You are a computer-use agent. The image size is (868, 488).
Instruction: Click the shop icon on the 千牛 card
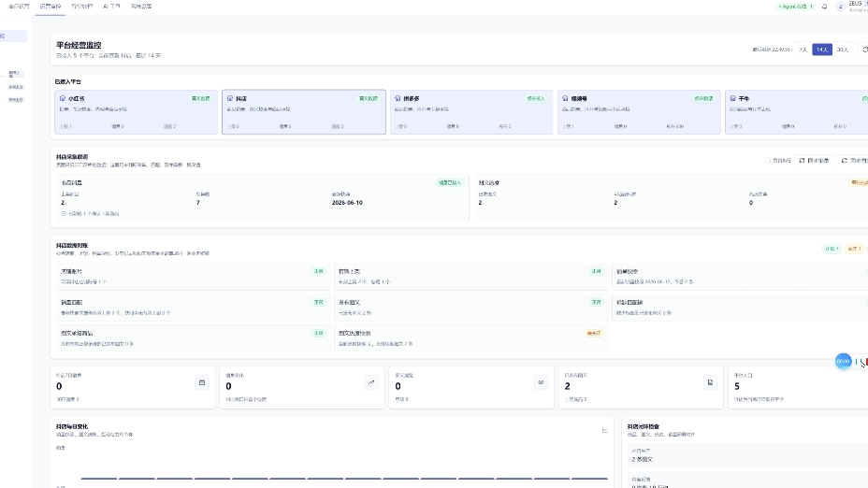pos(733,98)
